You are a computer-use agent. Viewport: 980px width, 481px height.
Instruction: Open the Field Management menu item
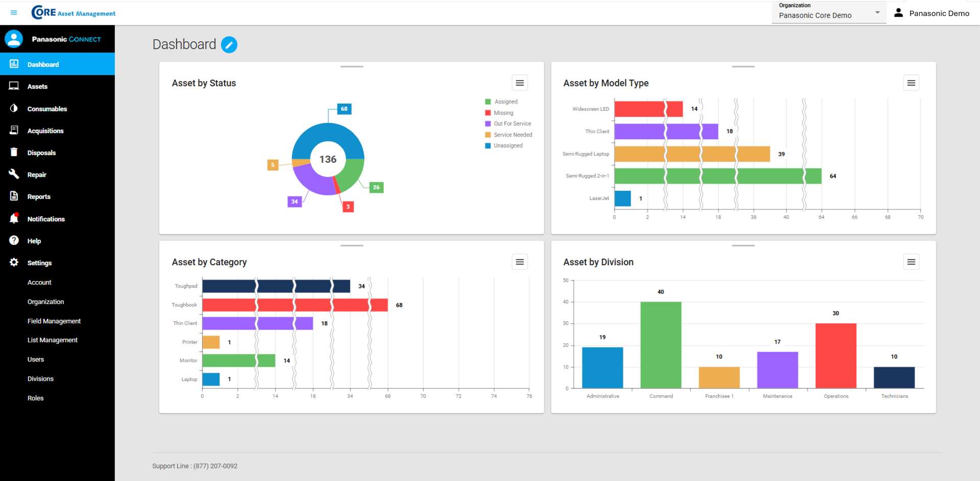[54, 321]
